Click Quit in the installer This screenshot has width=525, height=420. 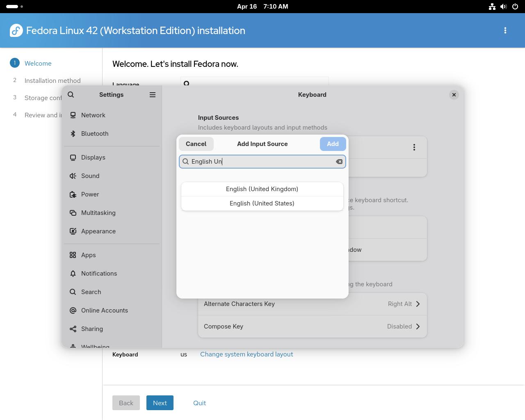pos(199,403)
